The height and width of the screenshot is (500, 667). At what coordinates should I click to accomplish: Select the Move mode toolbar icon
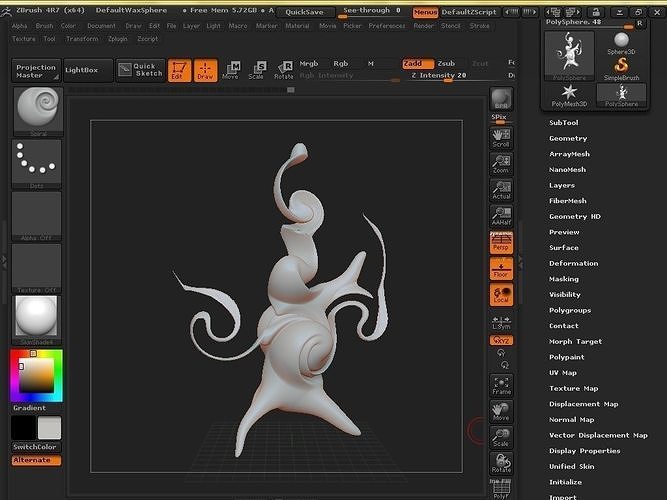point(231,70)
